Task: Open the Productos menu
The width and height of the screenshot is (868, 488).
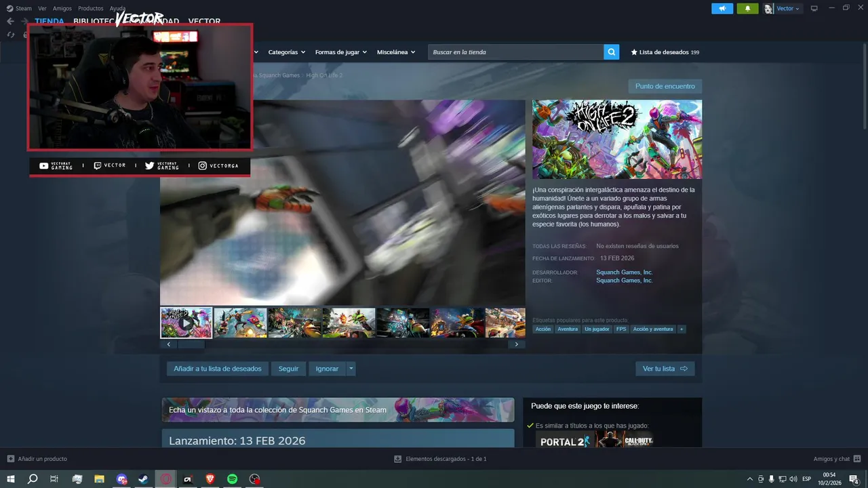Action: (91, 8)
